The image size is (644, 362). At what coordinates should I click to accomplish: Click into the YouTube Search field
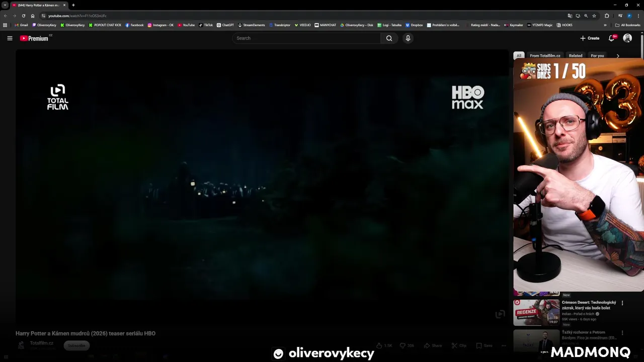(x=306, y=38)
